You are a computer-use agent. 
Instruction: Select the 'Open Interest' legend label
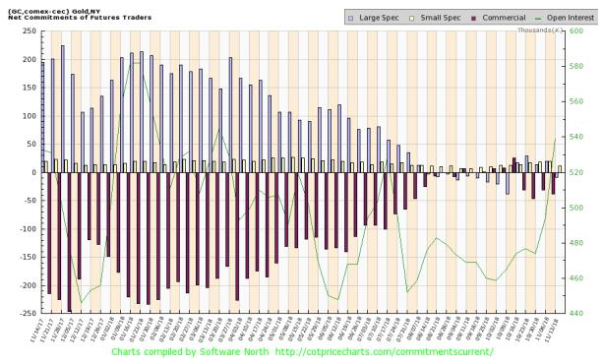coord(571,18)
